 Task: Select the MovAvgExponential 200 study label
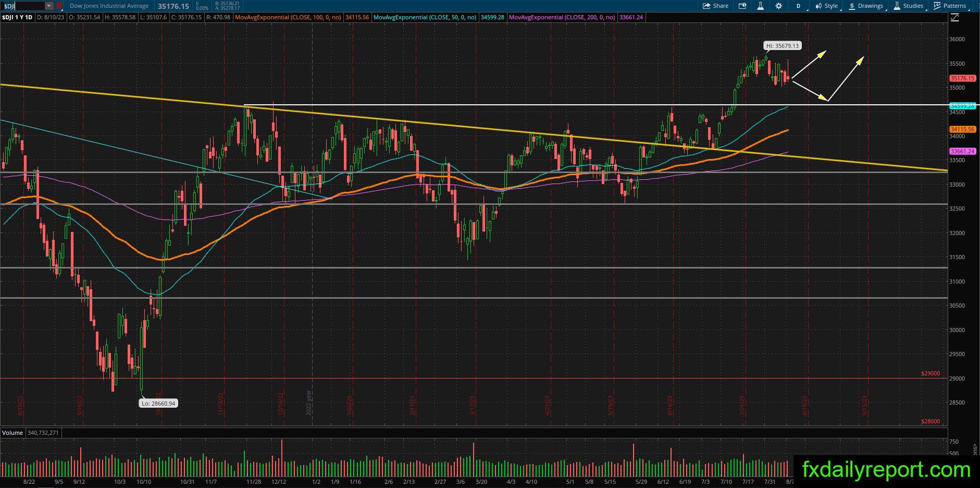pyautogui.click(x=562, y=17)
